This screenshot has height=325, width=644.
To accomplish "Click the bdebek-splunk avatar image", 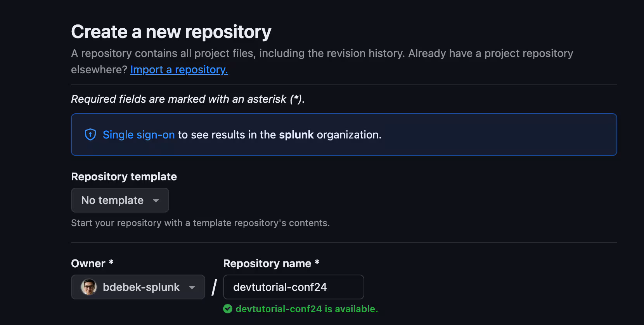I will (89, 287).
